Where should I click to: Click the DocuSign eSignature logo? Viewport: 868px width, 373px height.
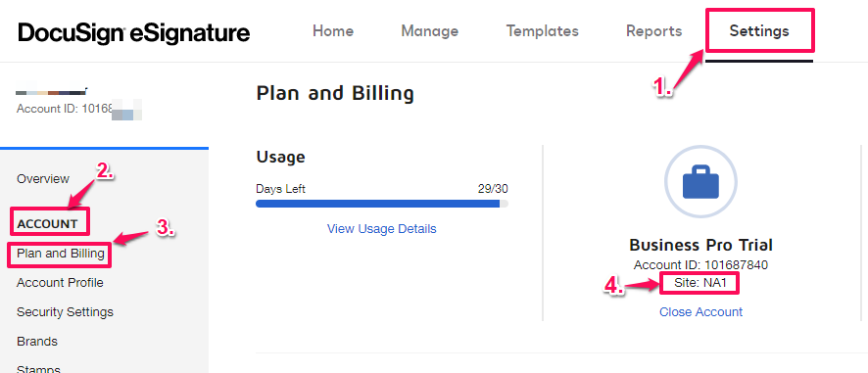coord(134,32)
